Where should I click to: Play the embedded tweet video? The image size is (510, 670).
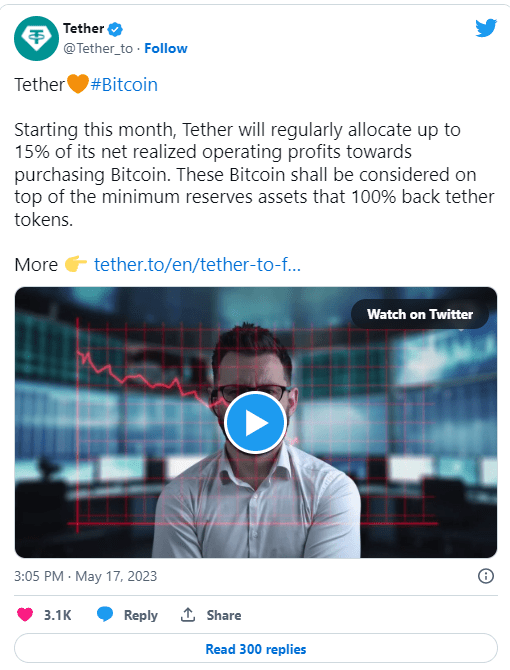point(255,423)
